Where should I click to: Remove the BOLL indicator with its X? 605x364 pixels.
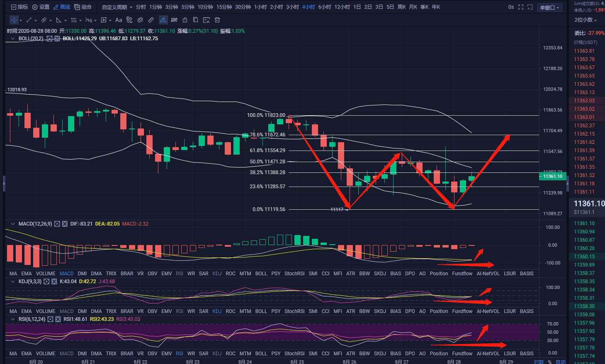(x=57, y=39)
